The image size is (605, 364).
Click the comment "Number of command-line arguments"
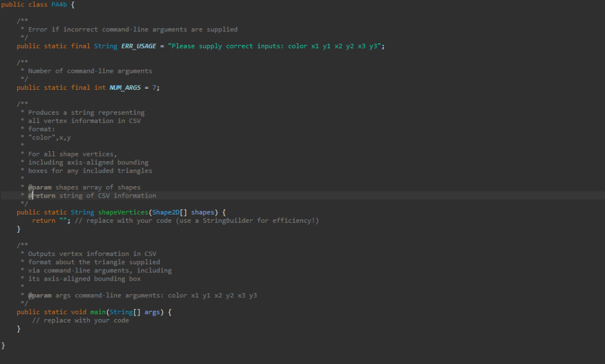point(90,71)
